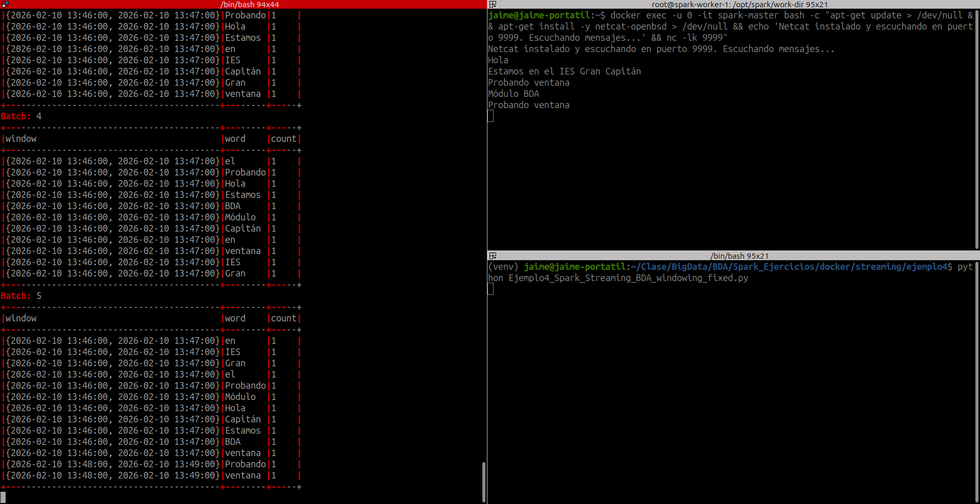The width and height of the screenshot is (980, 504).
Task: Open group menu icon of bottom-right bash pane
Action: pos(493,256)
